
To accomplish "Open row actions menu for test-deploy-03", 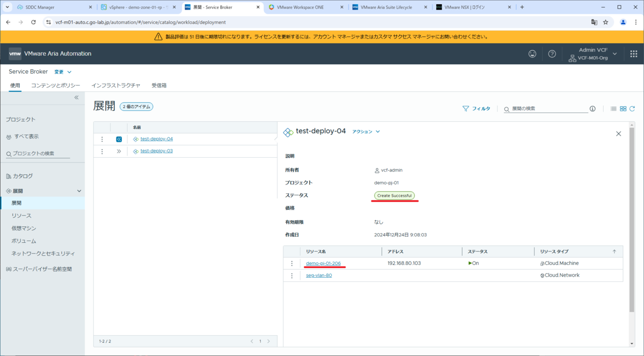I will point(102,151).
